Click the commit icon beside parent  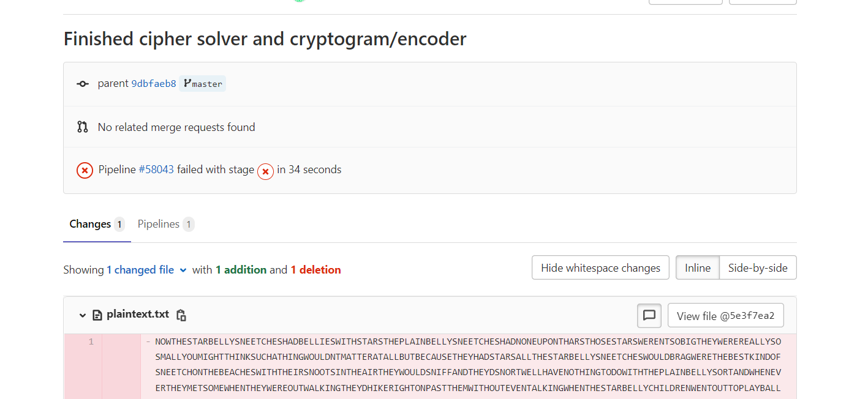[x=83, y=84]
